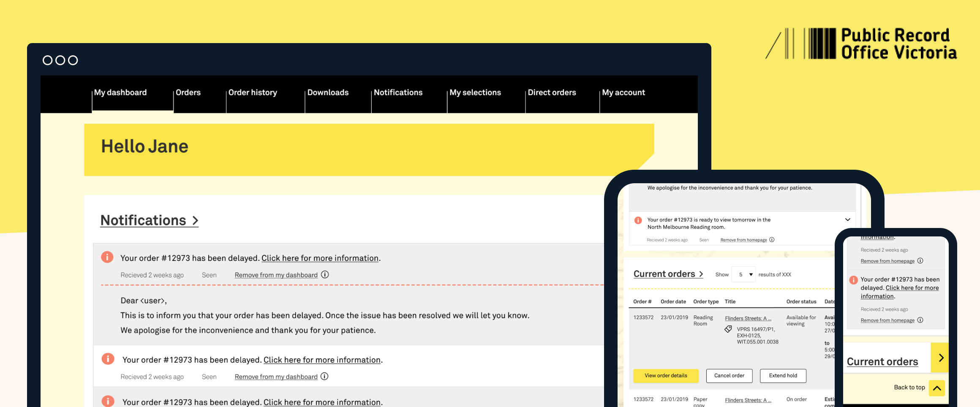Click the Cancel order button
The width and height of the screenshot is (980, 407).
tap(729, 376)
